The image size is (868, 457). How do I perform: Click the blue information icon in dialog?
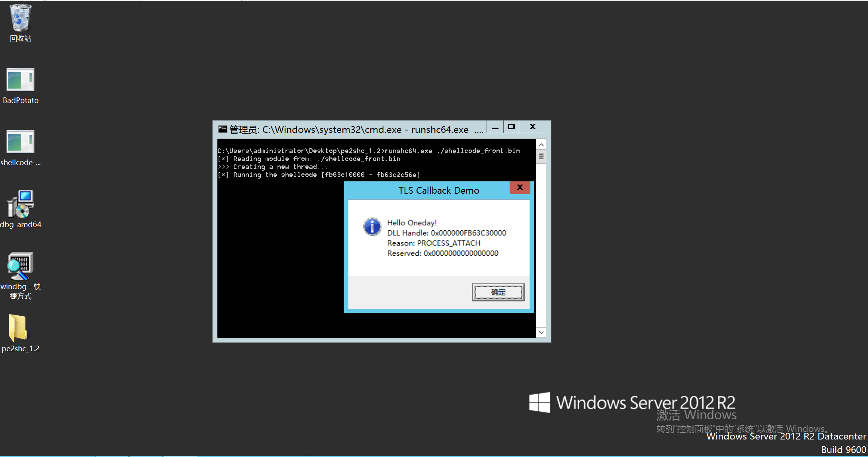[x=372, y=227]
